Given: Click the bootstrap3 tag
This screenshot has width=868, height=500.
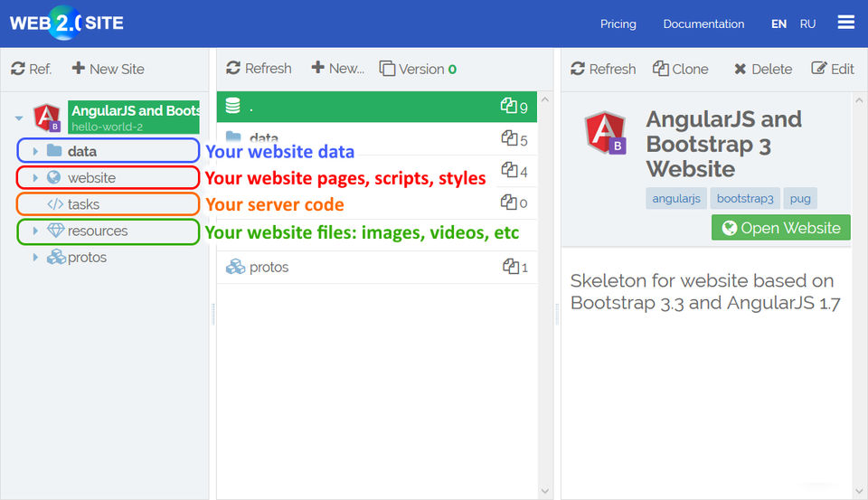Looking at the screenshot, I should 744,198.
